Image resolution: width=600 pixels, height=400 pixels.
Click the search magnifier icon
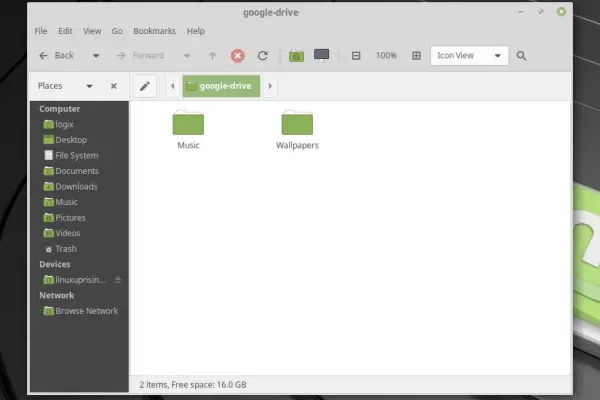[x=521, y=56]
